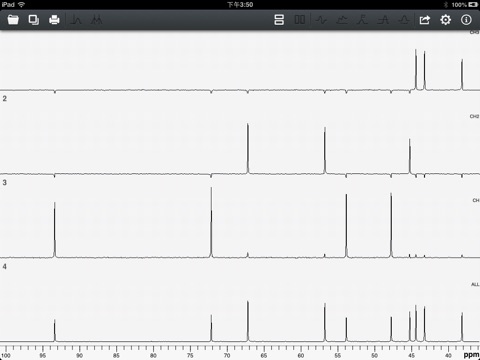480x360 pixels.
Task: Print the spectra with printer icon
Action: pos(54,20)
